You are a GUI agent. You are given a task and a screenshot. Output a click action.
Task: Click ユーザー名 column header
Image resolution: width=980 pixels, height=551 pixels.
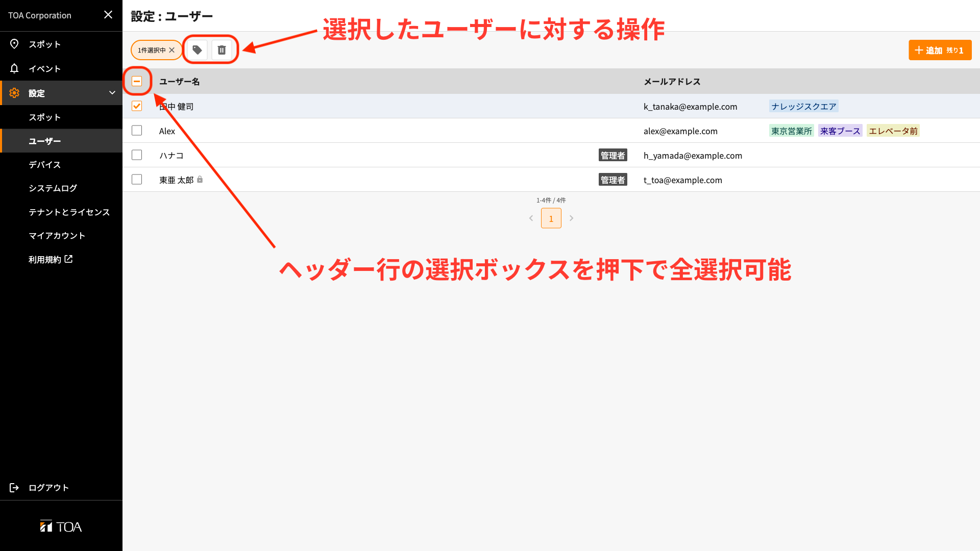pos(180,82)
